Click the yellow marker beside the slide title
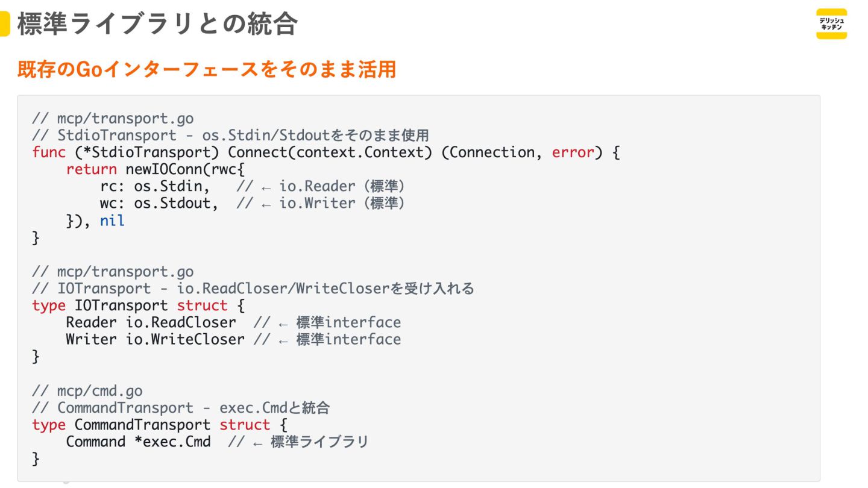 pos(4,24)
